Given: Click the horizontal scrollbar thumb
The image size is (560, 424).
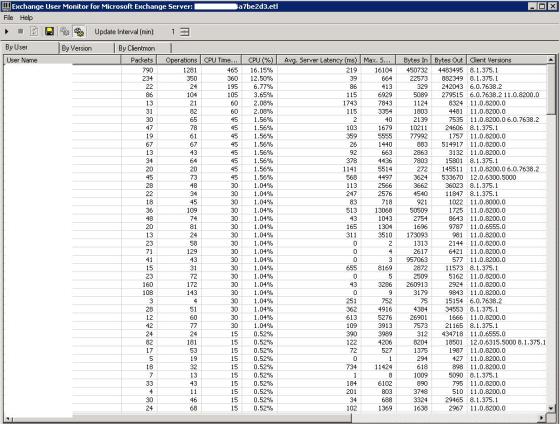Looking at the screenshot, I should click(181, 418).
